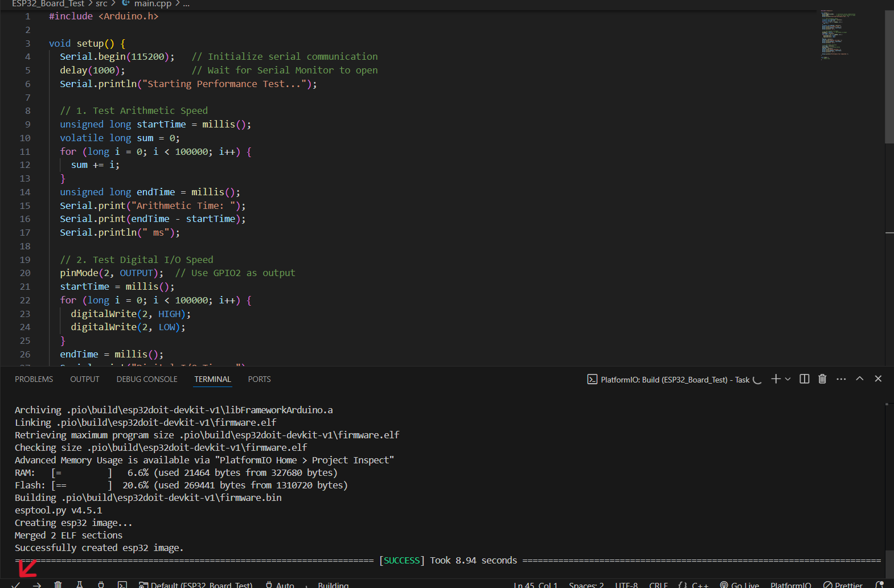894x588 pixels.
Task: Click 'Serial.begin(115200);' in the code
Action: (x=117, y=57)
